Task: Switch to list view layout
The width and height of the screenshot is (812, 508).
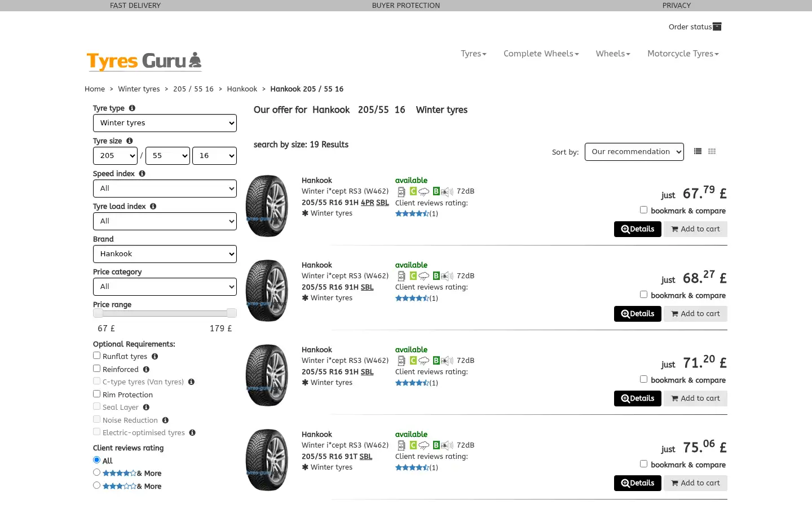Action: (698, 151)
